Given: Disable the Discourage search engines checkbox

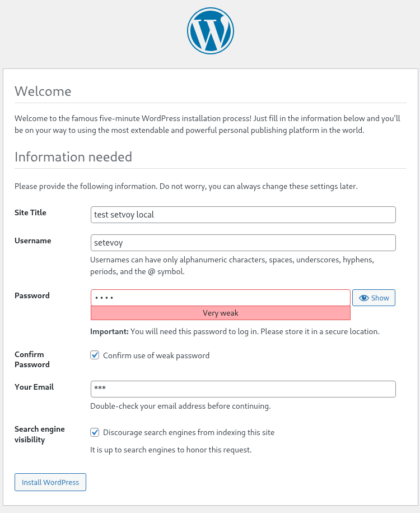Looking at the screenshot, I should [95, 432].
